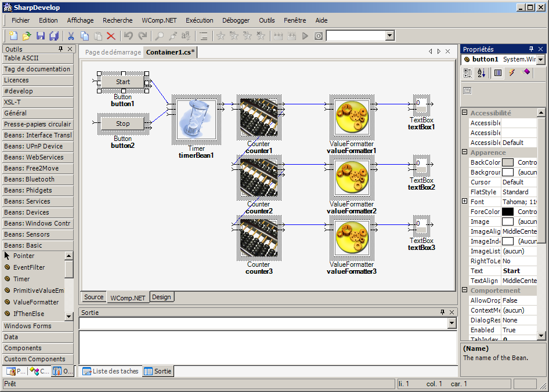549x392 pixels.
Task: Click the Events lightning bolt icon in Propriétés
Action: tap(511, 72)
